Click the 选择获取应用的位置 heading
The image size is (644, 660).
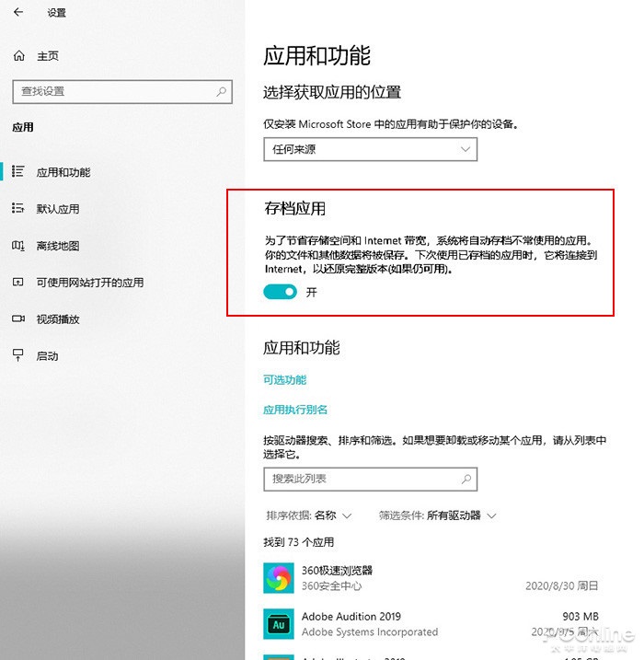click(332, 92)
